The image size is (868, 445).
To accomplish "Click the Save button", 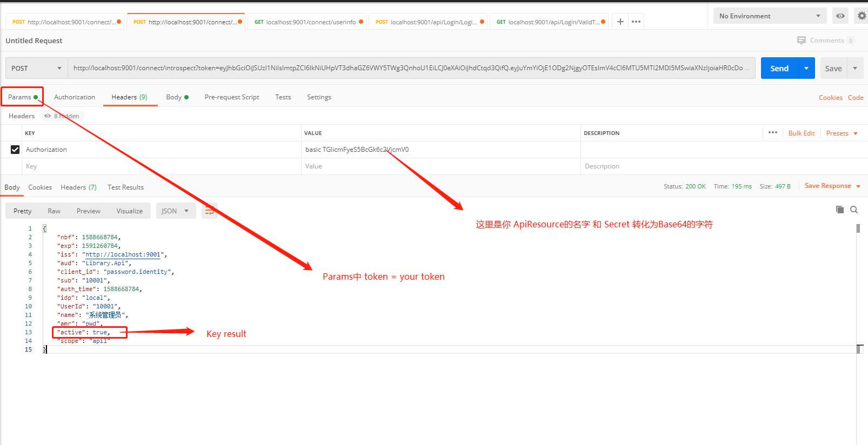I will click(x=833, y=69).
